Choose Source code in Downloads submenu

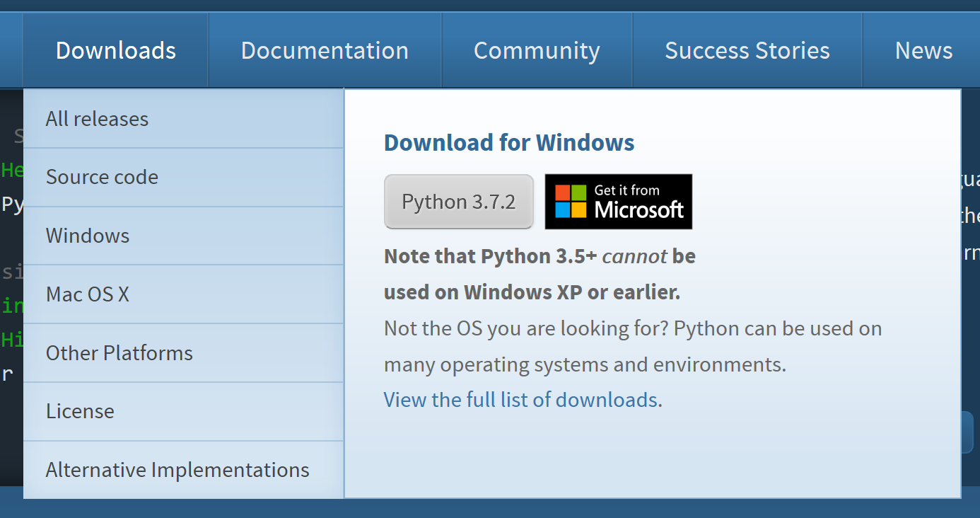coord(184,178)
